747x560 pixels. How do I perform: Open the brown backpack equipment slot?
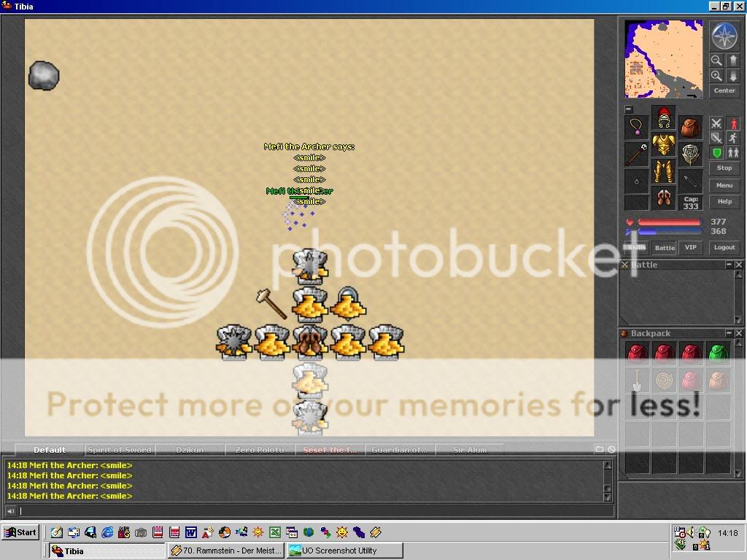tap(690, 128)
